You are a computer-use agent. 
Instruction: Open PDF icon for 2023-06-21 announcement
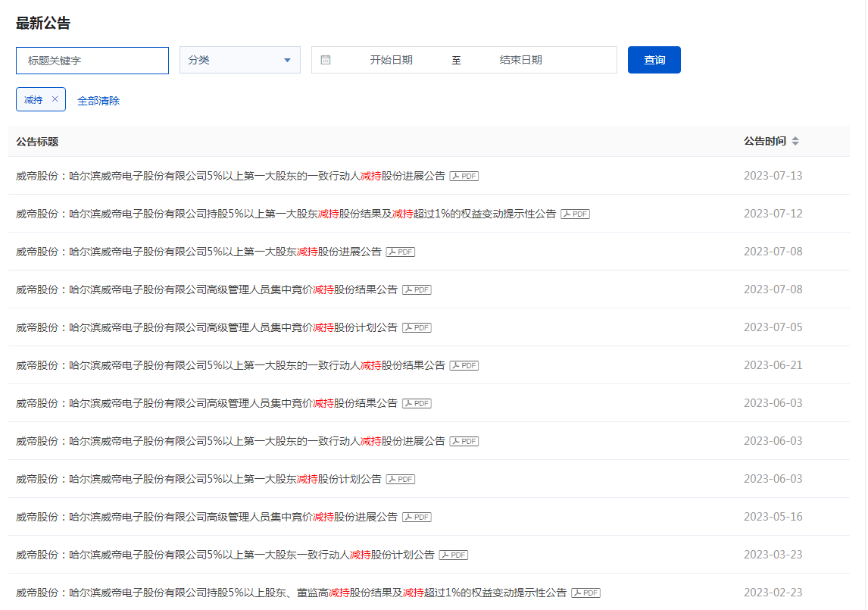464,365
